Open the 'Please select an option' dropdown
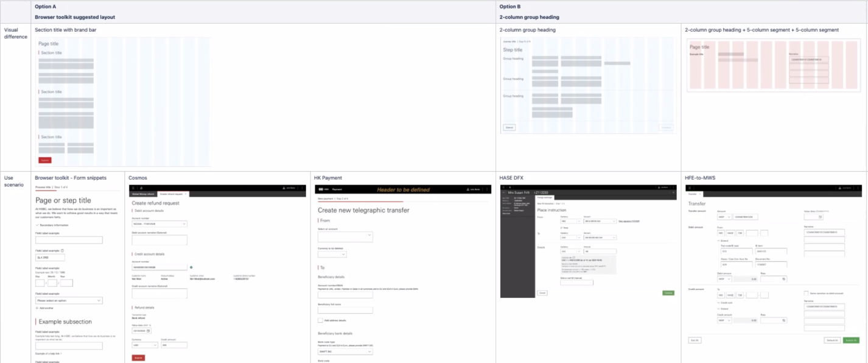The width and height of the screenshot is (868, 363). pos(69,300)
